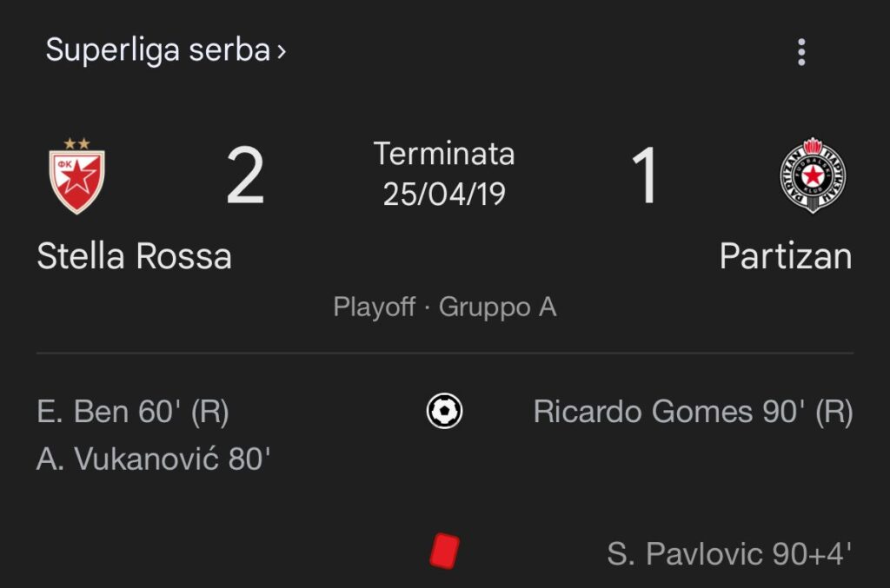Open the Superliga serba league link

click(157, 50)
